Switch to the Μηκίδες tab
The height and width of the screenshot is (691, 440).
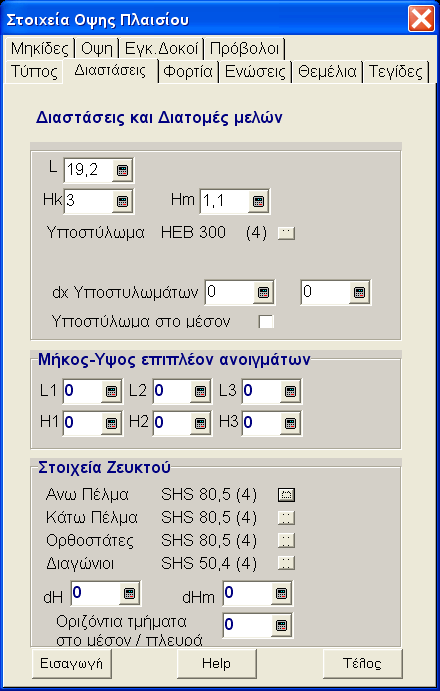40,48
